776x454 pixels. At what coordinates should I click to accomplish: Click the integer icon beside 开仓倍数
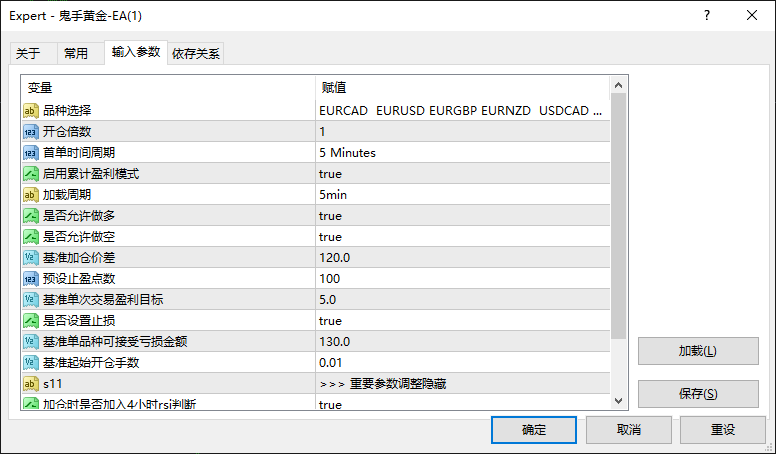31,132
